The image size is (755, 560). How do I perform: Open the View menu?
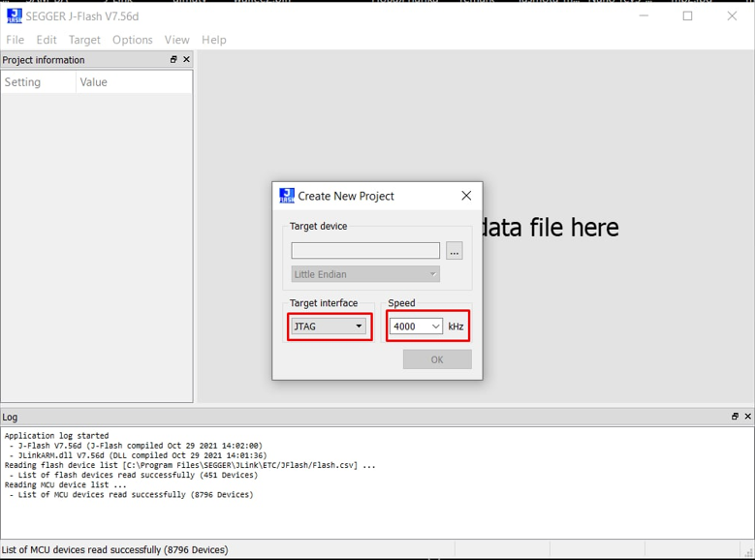pyautogui.click(x=176, y=40)
